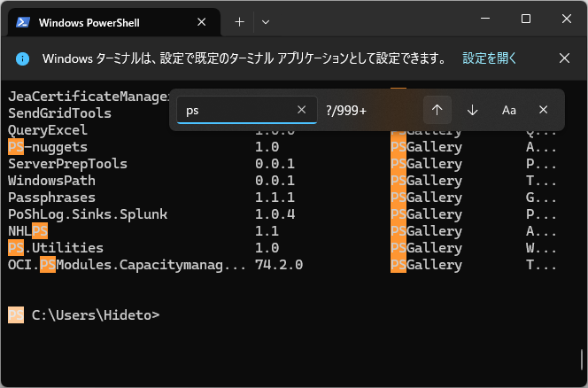This screenshot has height=388, width=588.
Task: Click the PoShLog.Sinks.Splunk module name
Action: point(88,214)
